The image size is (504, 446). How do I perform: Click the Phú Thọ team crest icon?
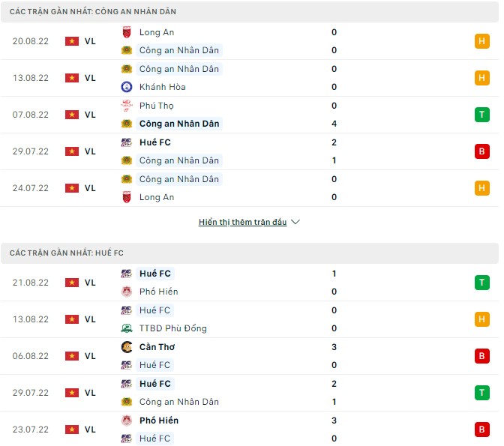(127, 106)
